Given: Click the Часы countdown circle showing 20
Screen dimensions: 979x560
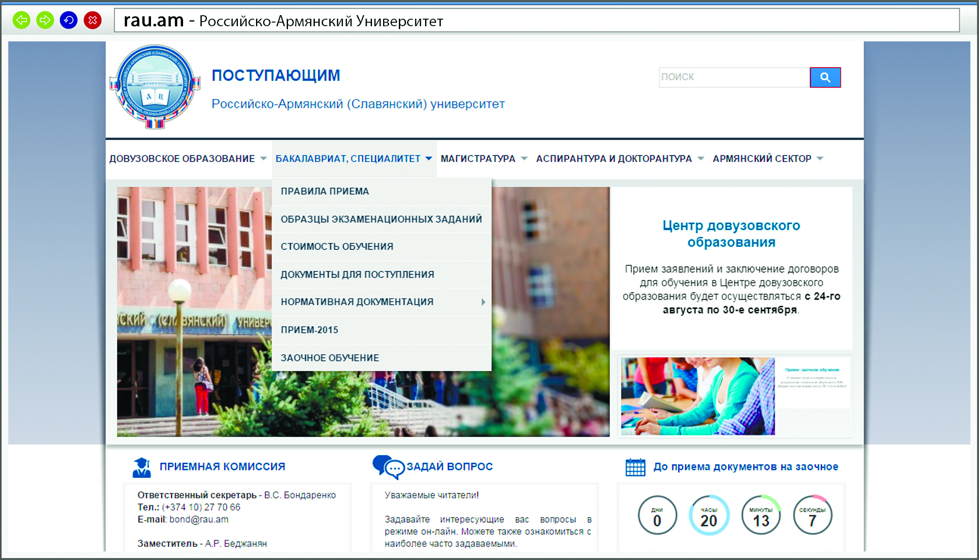Looking at the screenshot, I should pos(709,515).
